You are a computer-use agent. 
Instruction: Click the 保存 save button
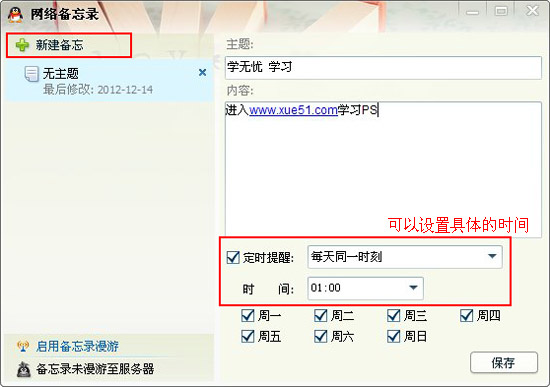(x=504, y=362)
